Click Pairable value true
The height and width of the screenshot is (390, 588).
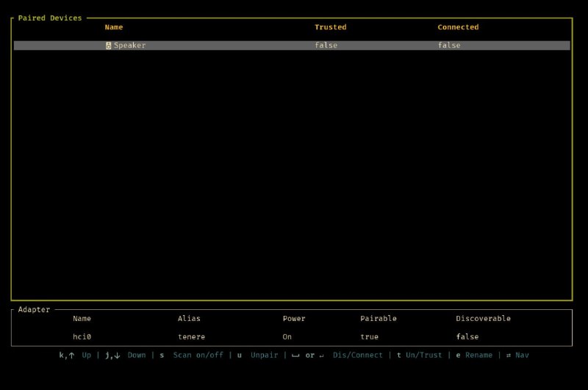click(370, 336)
